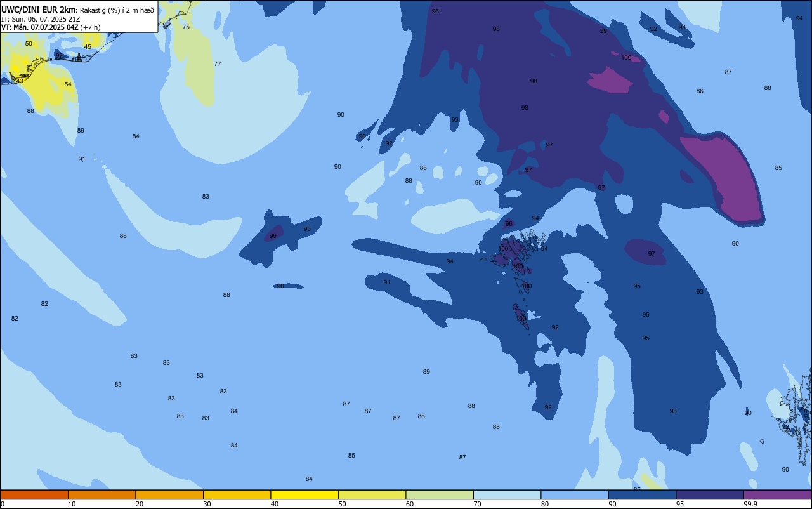
Task: Click the 'VT: Mán. 07.07.2025 04Z' line
Action: click(x=40, y=27)
